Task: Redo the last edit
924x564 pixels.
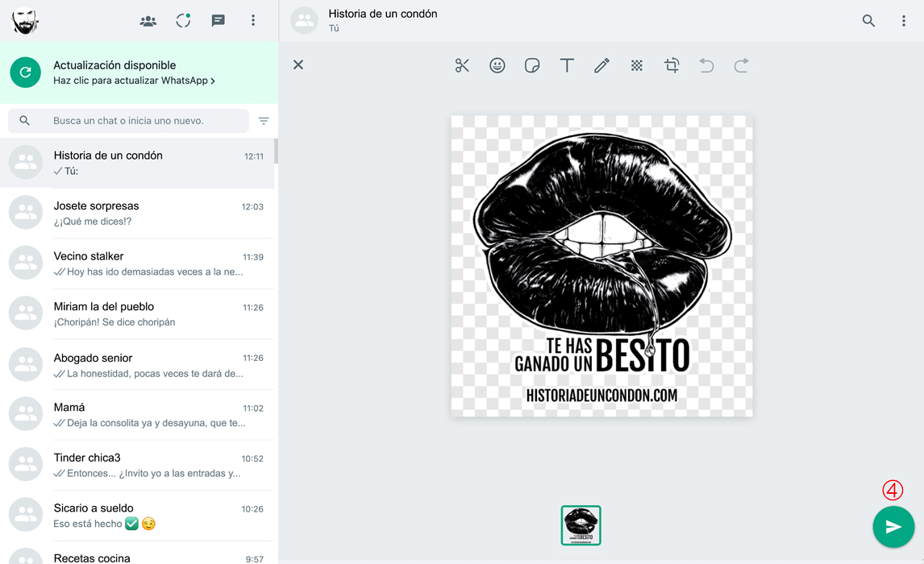Action: pyautogui.click(x=741, y=65)
